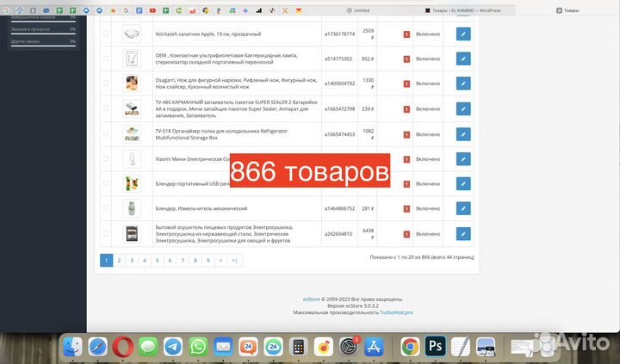The width and height of the screenshot is (620, 364).
Task: Edit the TV-518 органайзер полка product
Action: click(463, 134)
